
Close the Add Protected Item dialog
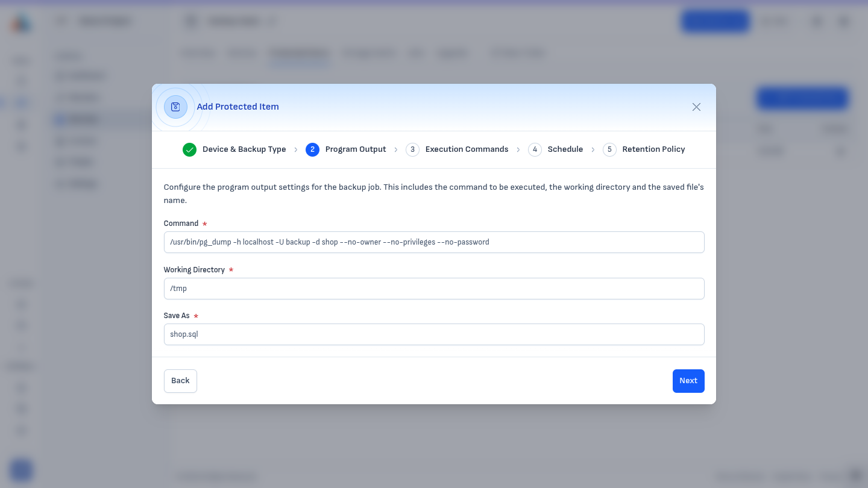click(696, 107)
